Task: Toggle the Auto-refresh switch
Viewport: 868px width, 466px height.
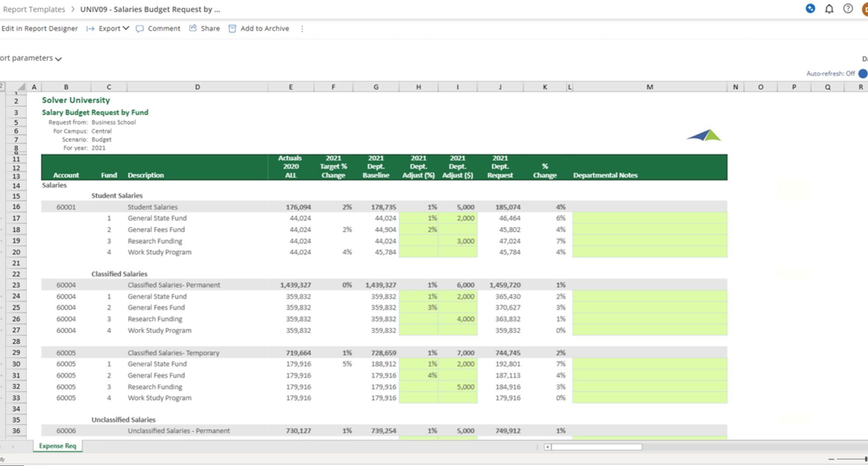Action: 863,74
